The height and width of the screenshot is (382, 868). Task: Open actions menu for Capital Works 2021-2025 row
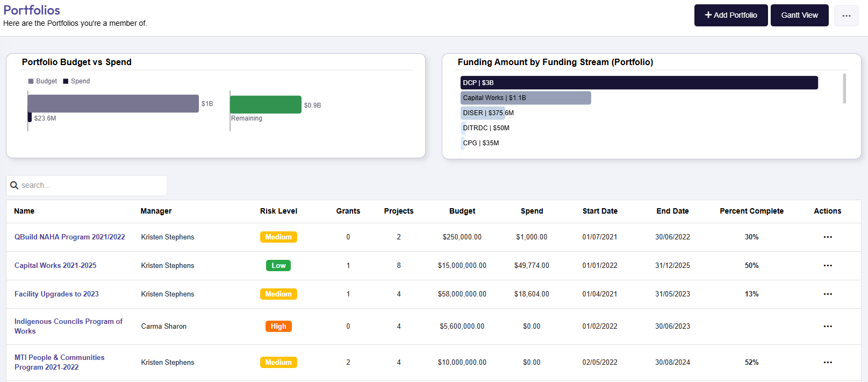point(828,266)
